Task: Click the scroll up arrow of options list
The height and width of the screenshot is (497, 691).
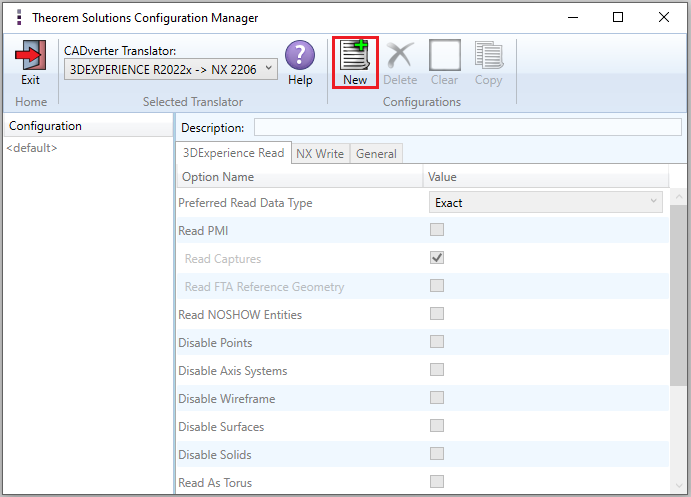Action: pyautogui.click(x=679, y=196)
